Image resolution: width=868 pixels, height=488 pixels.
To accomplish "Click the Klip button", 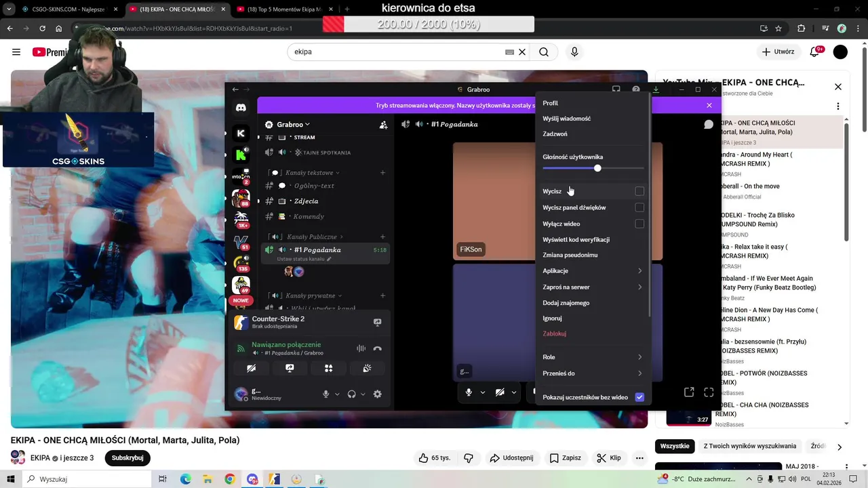I will click(609, 457).
